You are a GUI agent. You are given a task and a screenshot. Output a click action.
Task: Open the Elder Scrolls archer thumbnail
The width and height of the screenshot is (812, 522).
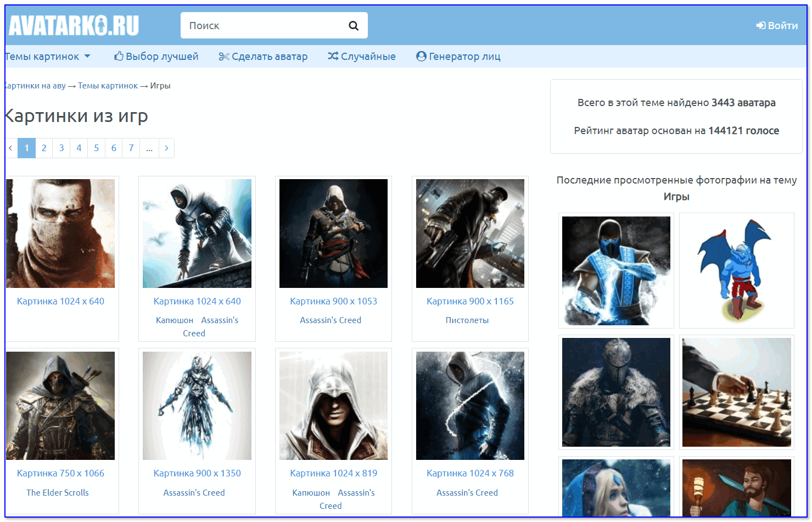point(60,406)
